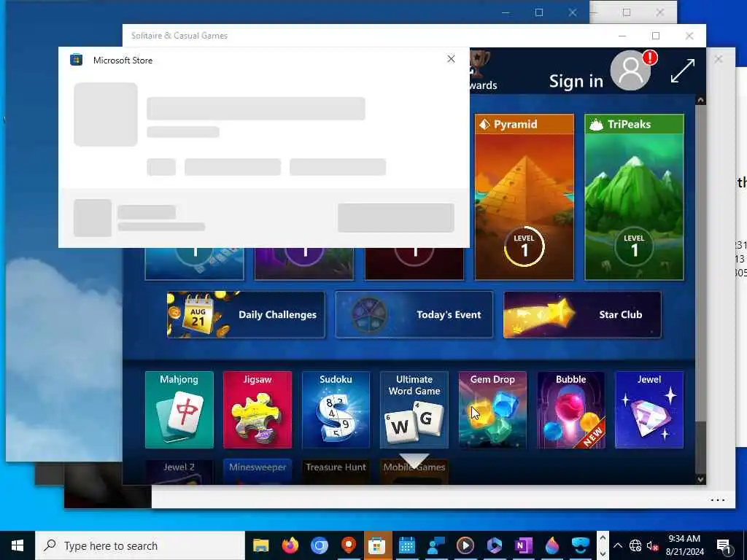
Task: Show hidden system tray icons
Action: 617,545
